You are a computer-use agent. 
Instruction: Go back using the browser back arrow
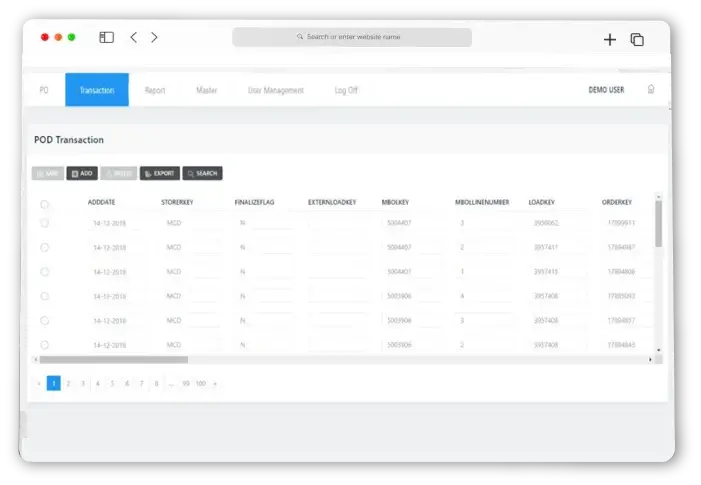point(133,38)
